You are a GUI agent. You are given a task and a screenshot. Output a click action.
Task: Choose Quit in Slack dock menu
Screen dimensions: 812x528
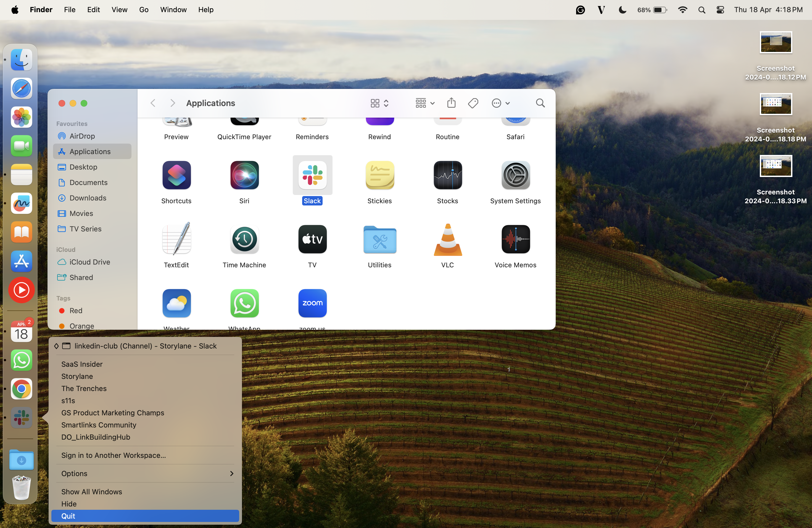click(68, 516)
